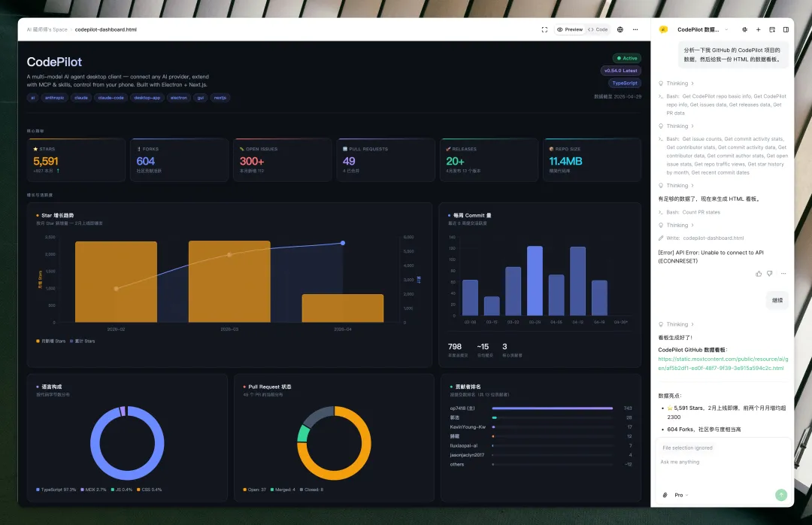Give thumbs down to the response
812x525 pixels.
click(x=770, y=274)
